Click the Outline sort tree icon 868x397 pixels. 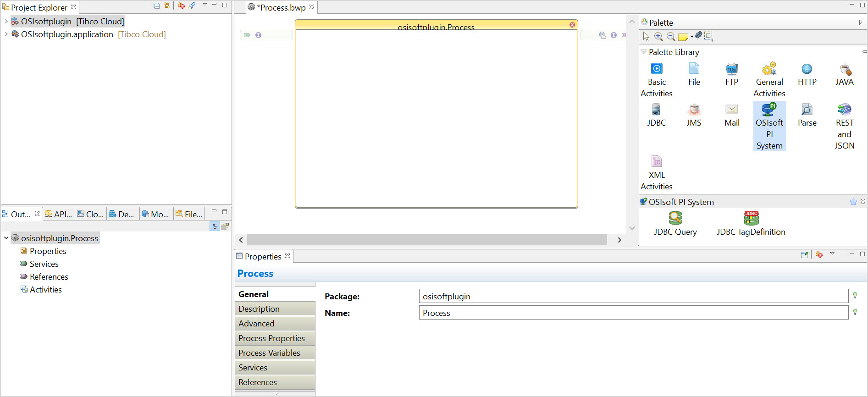(x=215, y=226)
